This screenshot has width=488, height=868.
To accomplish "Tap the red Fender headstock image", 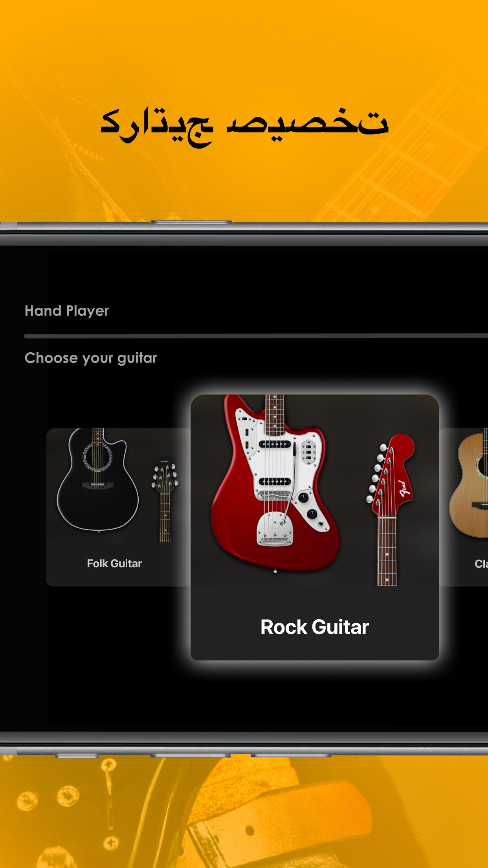I will (391, 475).
